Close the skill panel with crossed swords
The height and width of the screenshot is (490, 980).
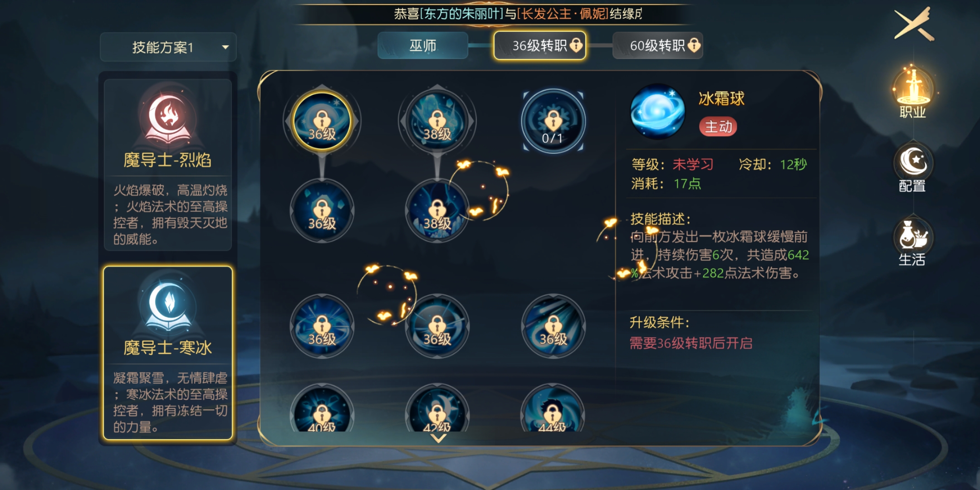[915, 24]
